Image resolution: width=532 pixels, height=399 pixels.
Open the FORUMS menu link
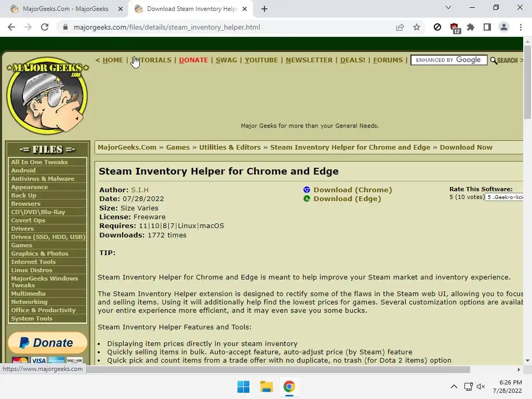point(388,60)
